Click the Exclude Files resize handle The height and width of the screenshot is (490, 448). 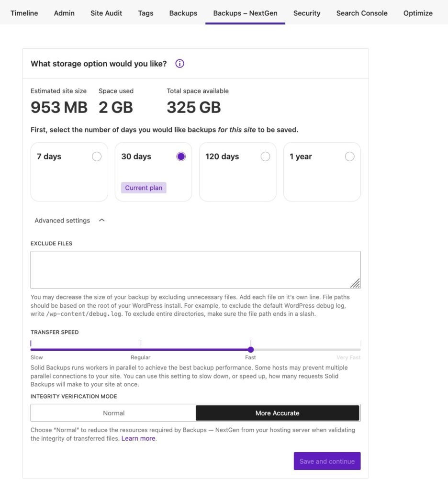(x=355, y=284)
